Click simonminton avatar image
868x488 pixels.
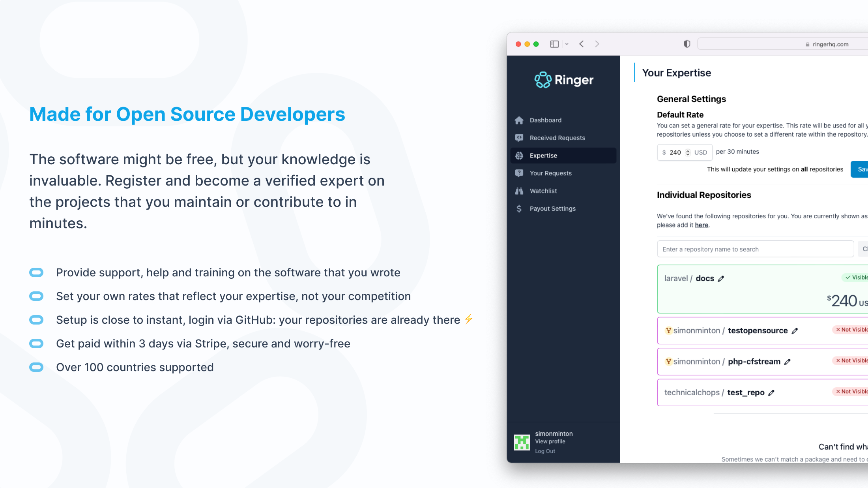pyautogui.click(x=522, y=442)
